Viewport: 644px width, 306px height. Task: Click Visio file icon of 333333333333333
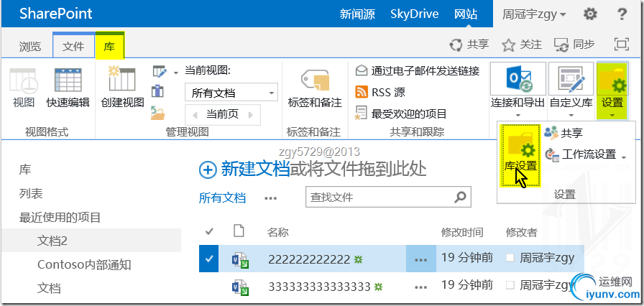click(240, 287)
